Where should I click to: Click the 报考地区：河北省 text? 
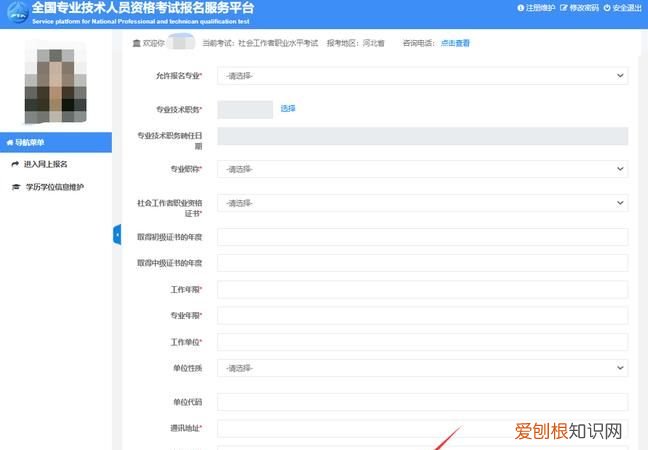[355, 43]
